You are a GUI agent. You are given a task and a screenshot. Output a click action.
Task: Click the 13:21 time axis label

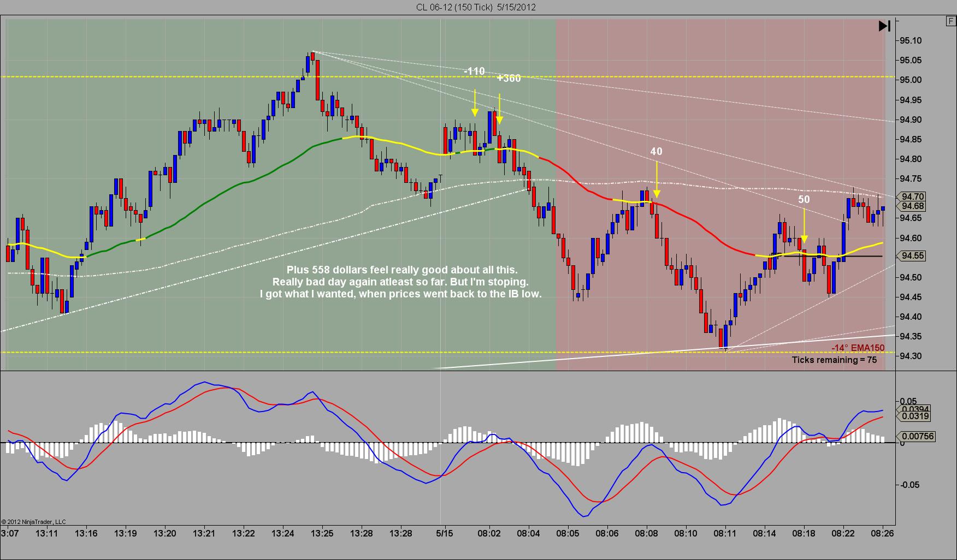click(x=204, y=533)
